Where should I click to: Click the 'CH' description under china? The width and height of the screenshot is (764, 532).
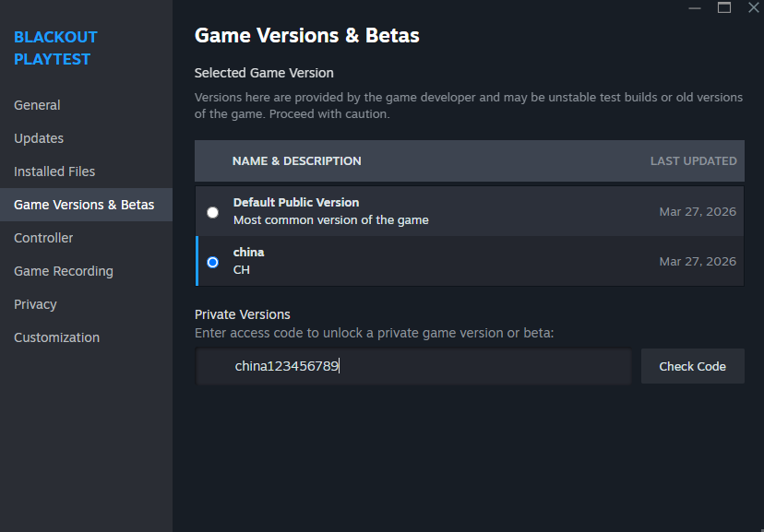pyautogui.click(x=242, y=270)
